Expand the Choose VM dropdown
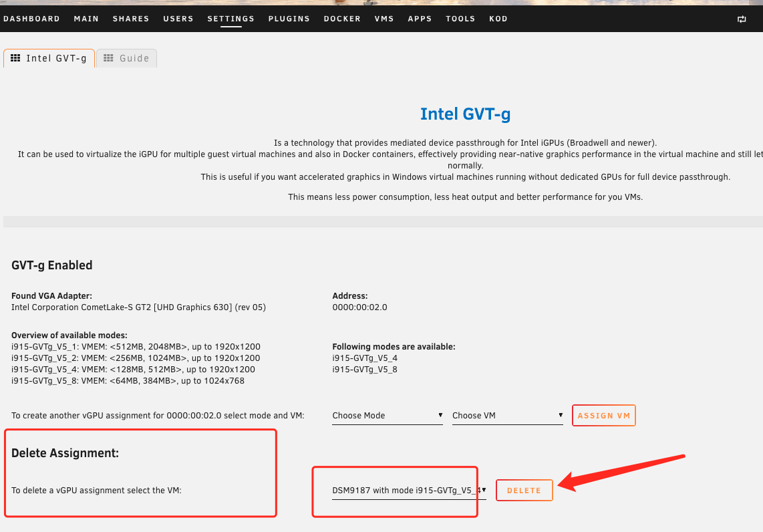The width and height of the screenshot is (763, 532). 508,415
